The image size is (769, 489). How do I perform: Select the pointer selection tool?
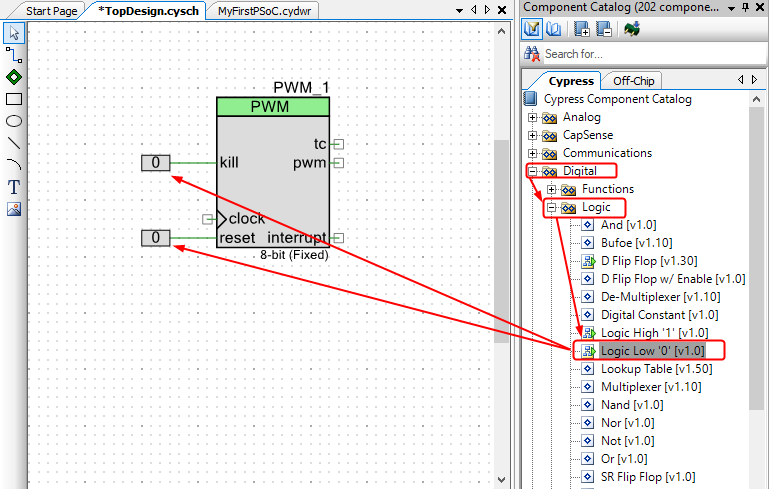point(14,32)
